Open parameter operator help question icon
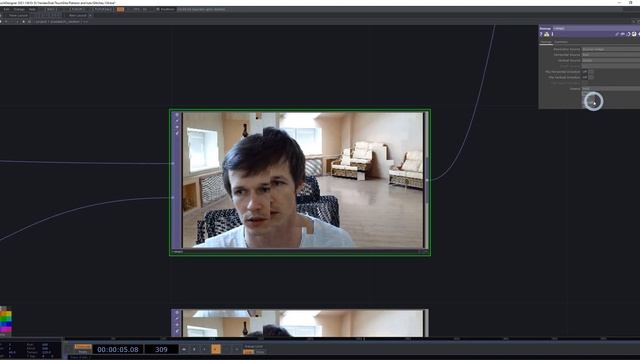This screenshot has height=360, width=640. (541, 34)
